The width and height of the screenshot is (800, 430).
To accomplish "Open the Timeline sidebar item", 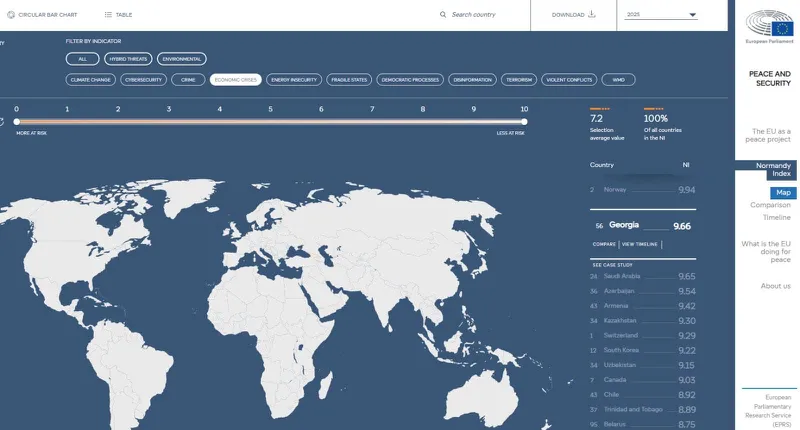I will pyautogui.click(x=777, y=217).
